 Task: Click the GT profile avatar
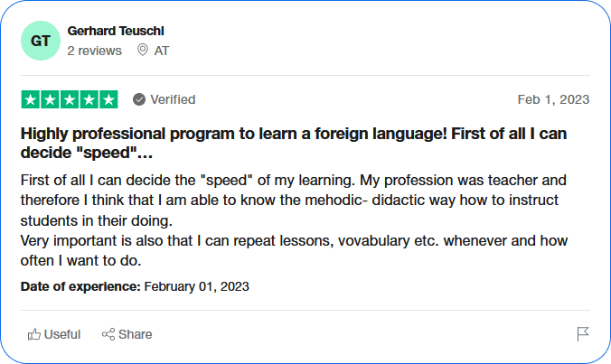coord(41,41)
